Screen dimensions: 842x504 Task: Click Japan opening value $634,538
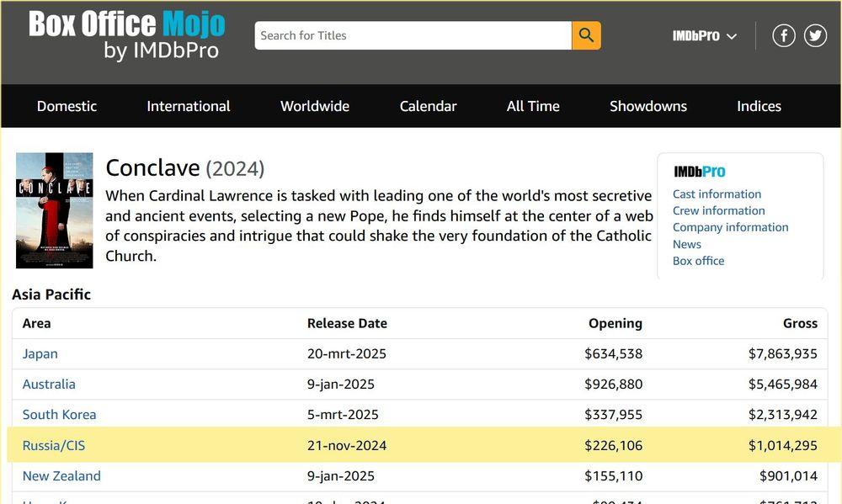613,353
